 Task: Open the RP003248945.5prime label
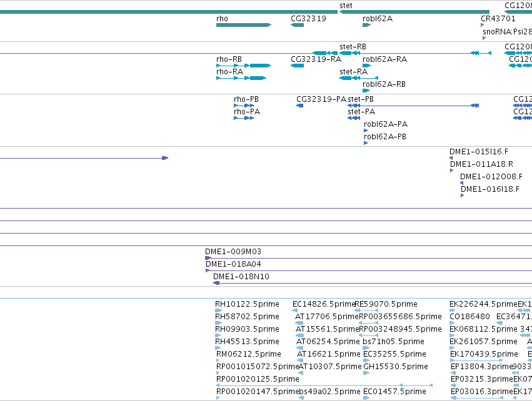coord(400,329)
